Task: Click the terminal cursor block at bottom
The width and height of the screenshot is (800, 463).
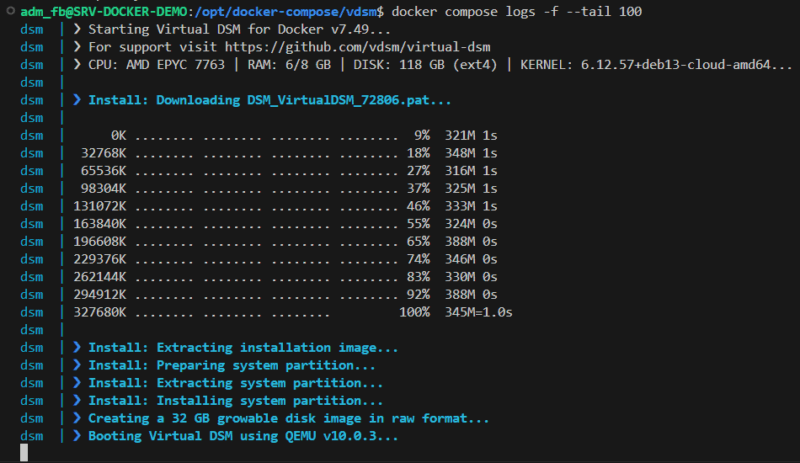Action: tap(25, 452)
